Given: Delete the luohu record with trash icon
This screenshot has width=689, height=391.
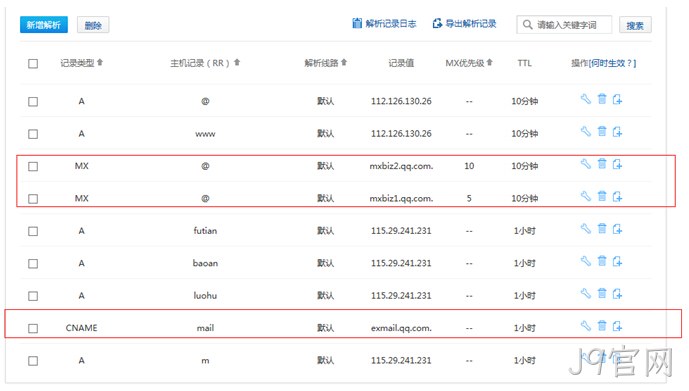Looking at the screenshot, I should click(602, 293).
